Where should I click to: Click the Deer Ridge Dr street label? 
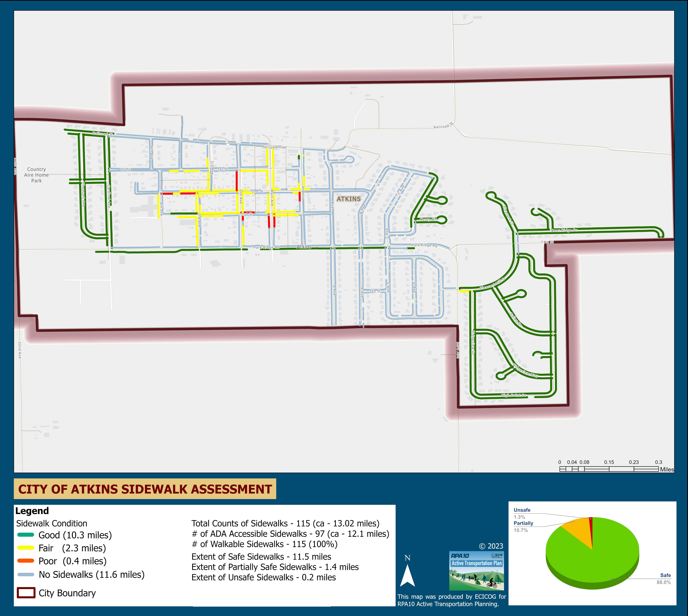point(564,230)
